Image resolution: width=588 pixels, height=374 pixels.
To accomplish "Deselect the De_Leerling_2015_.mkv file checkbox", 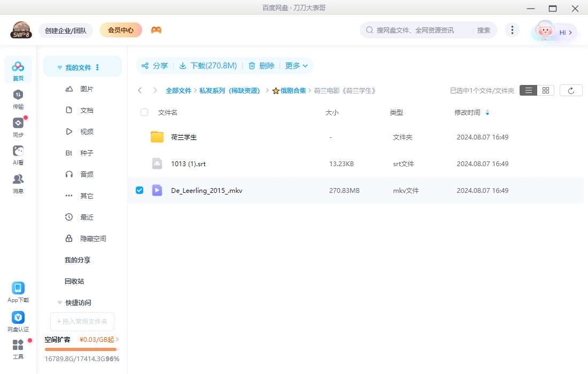I will (x=140, y=190).
